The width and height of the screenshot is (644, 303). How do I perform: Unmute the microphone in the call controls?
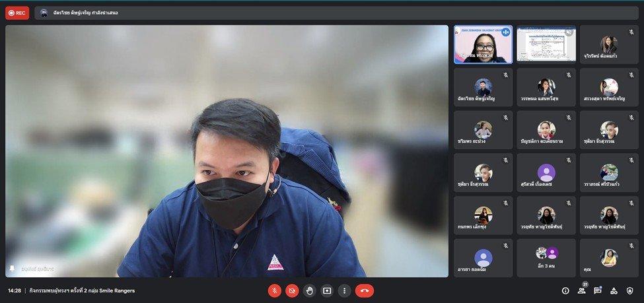click(275, 290)
